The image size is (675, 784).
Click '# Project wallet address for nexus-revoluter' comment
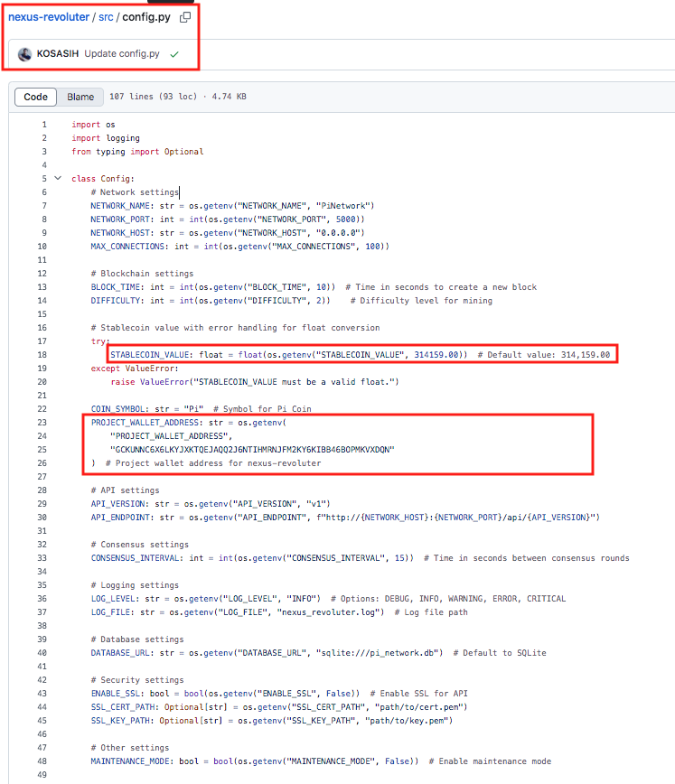[x=213, y=463]
